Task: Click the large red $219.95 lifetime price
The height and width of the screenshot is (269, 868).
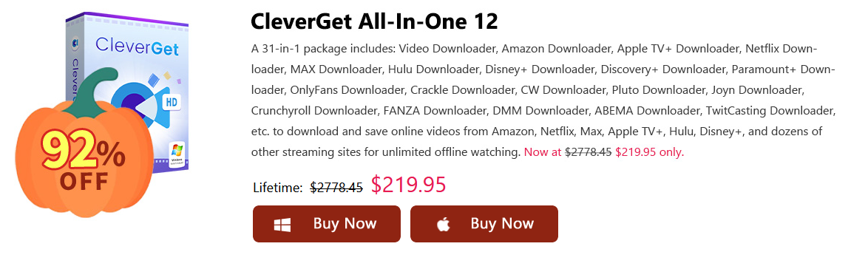Action: [409, 185]
